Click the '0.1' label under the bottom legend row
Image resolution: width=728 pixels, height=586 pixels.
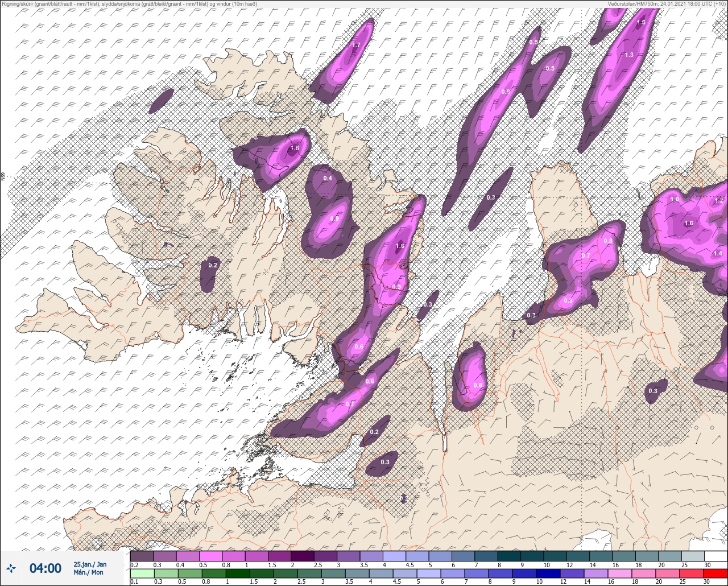134,581
